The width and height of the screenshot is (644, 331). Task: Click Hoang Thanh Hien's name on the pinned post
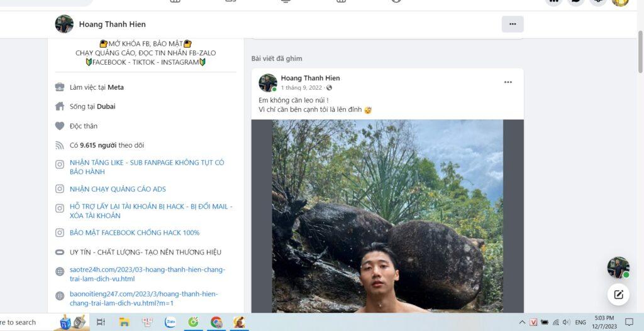pyautogui.click(x=310, y=78)
